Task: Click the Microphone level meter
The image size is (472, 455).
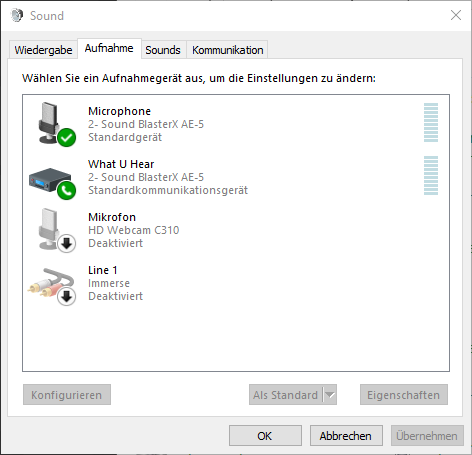Action: [x=431, y=123]
